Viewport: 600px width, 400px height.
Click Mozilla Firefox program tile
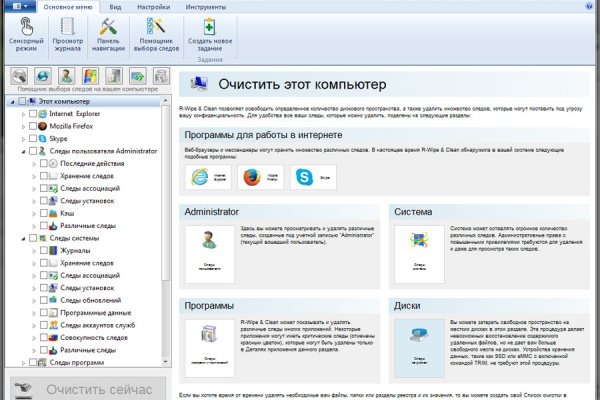(261, 177)
